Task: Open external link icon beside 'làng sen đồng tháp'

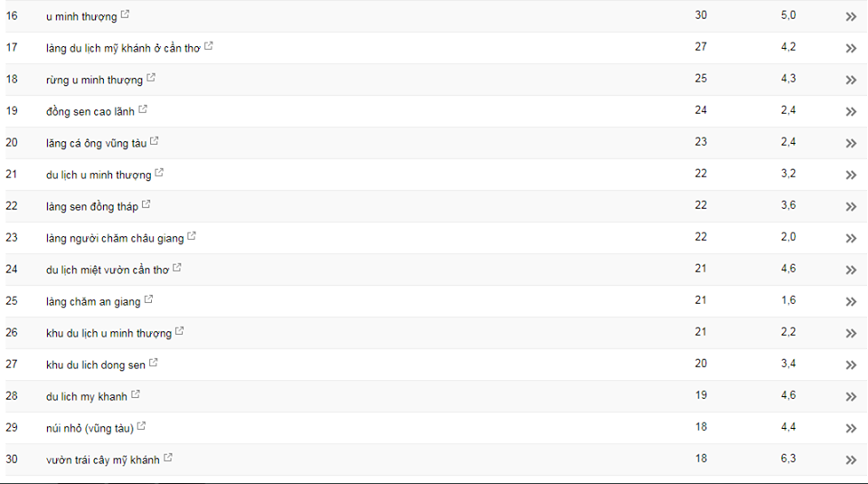Action: click(x=146, y=204)
